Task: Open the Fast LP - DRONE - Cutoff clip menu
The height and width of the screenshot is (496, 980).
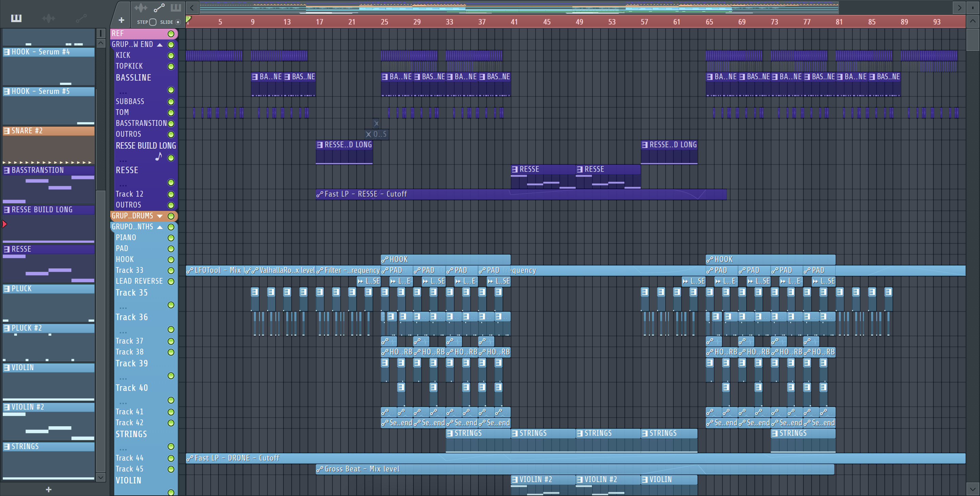Action: coord(190,458)
